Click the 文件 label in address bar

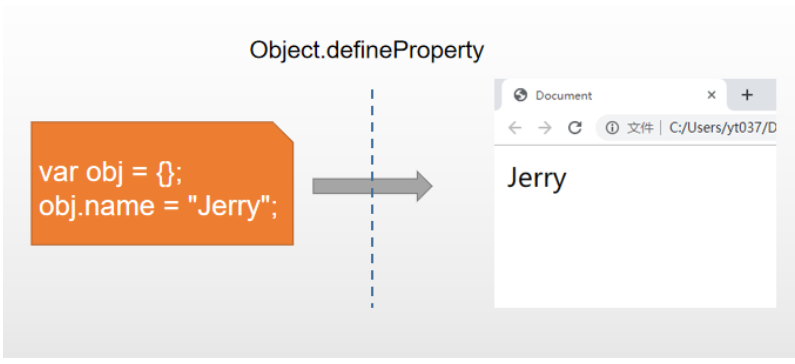[x=640, y=128]
